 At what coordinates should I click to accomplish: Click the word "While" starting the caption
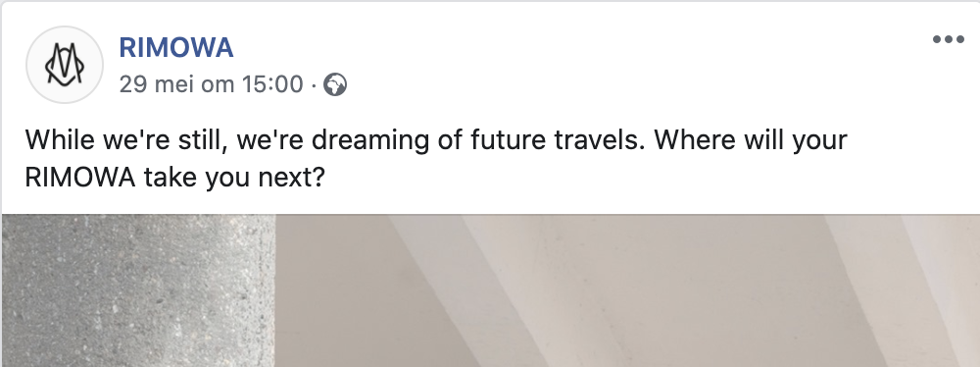coord(60,139)
